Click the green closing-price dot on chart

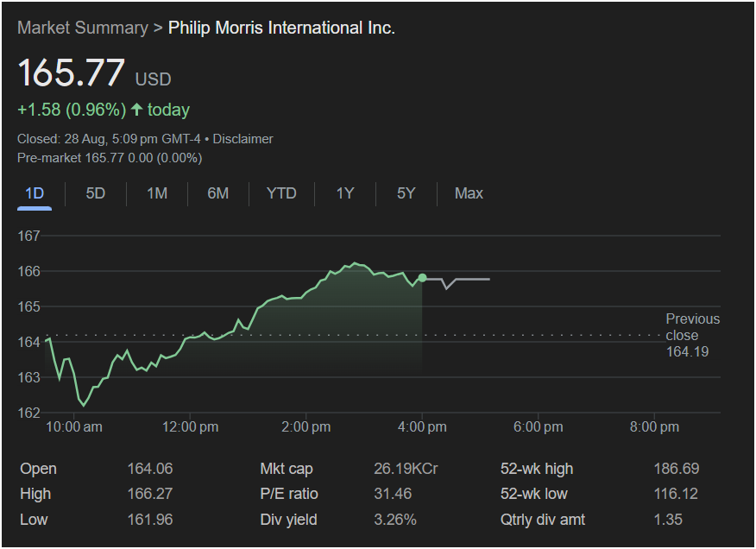[x=422, y=278]
